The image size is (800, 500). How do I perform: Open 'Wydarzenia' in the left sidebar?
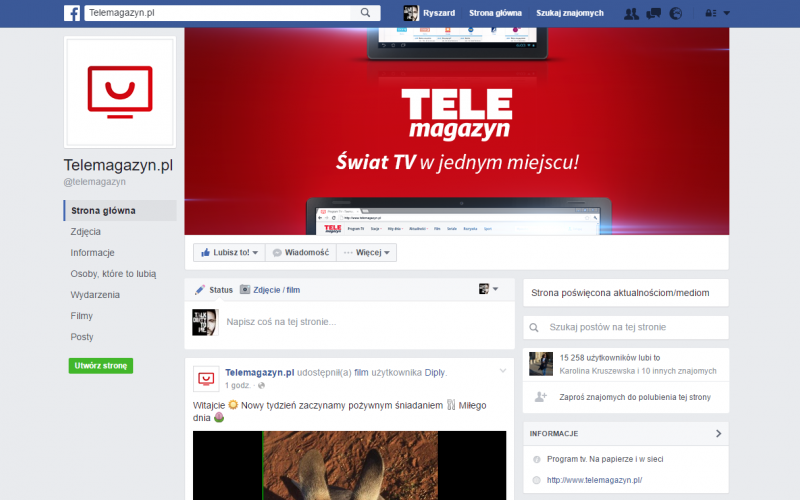96,295
